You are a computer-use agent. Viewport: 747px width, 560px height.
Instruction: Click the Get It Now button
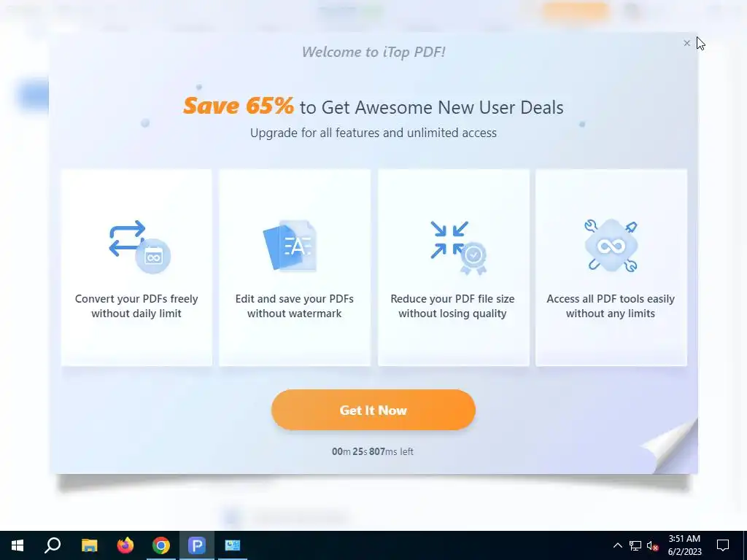373,410
